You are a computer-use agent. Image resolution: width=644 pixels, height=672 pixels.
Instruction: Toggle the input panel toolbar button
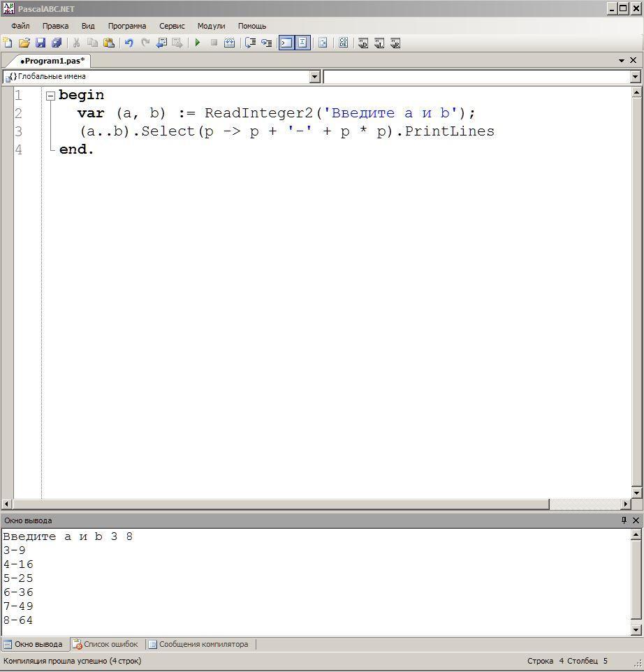302,43
